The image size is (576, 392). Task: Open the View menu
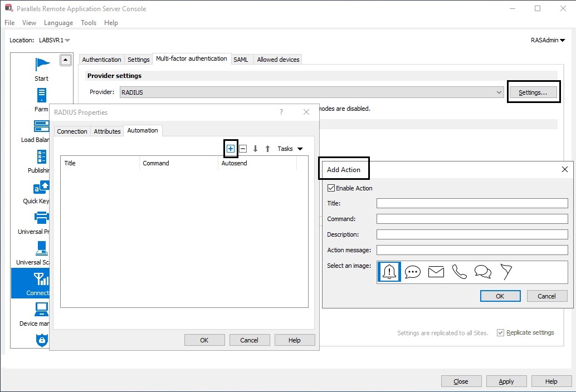[x=29, y=23]
